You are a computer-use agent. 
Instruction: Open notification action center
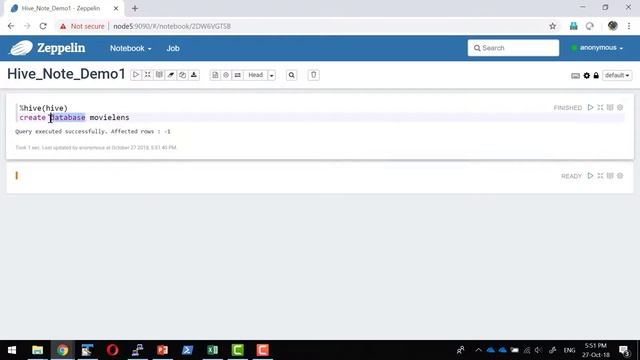(624, 350)
